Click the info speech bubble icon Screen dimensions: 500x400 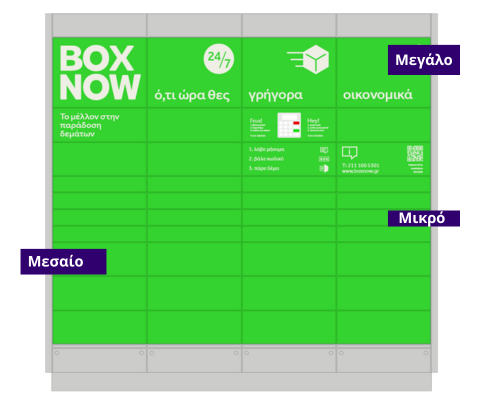point(349,153)
